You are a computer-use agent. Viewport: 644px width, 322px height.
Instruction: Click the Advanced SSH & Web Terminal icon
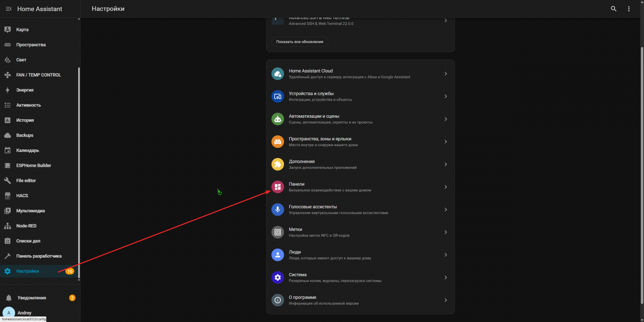(277, 20)
